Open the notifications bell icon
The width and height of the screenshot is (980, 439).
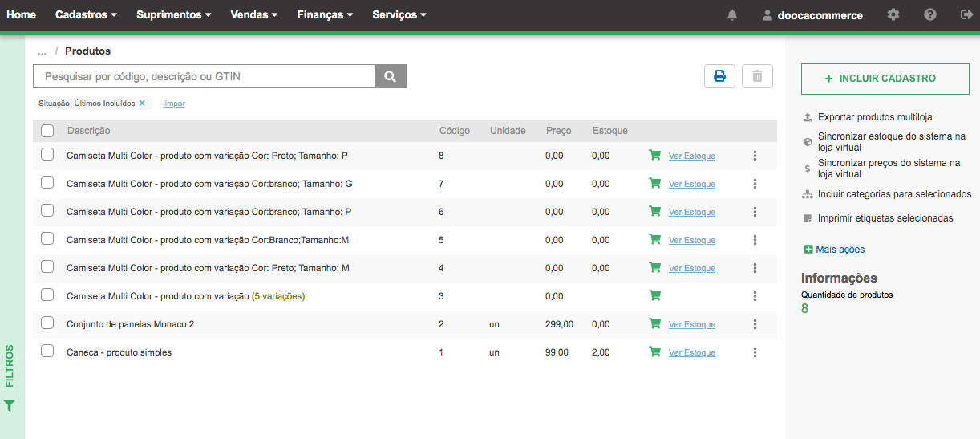(x=732, y=15)
